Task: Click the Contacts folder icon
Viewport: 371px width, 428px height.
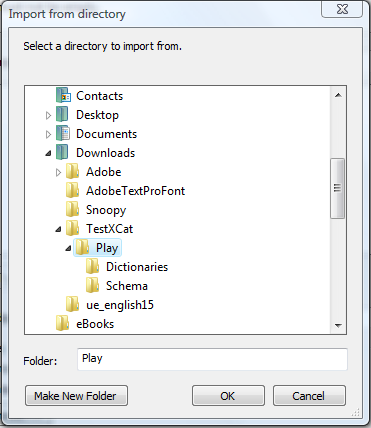Action: coord(63,95)
